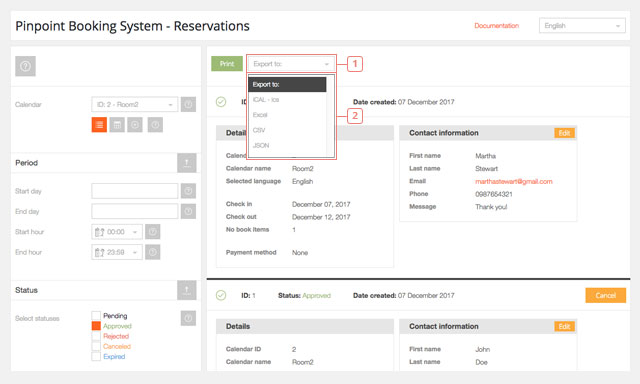Click the first name 'John'
Image resolution: width=640 pixels, height=384 pixels.
coord(482,349)
